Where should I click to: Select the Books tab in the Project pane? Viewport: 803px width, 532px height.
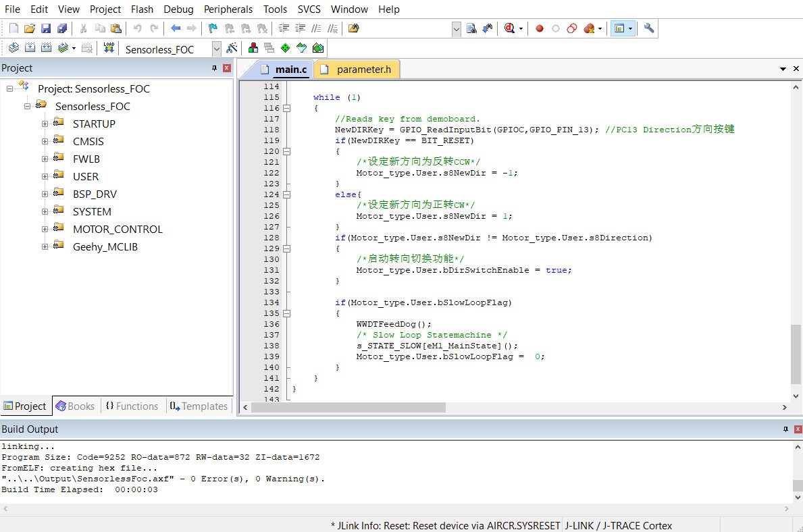[x=75, y=406]
